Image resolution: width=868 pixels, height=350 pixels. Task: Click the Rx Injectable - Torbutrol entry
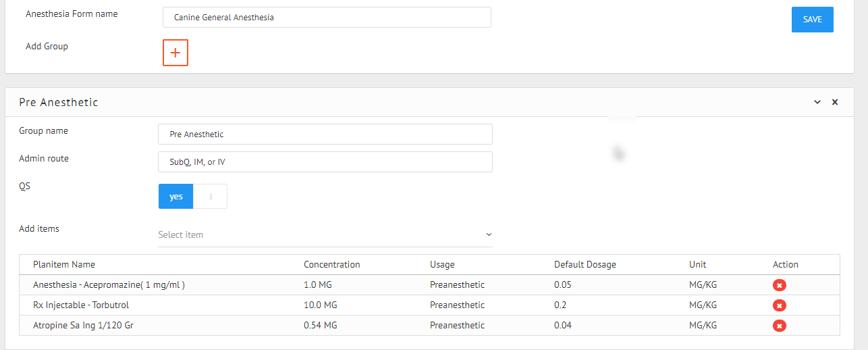click(81, 305)
